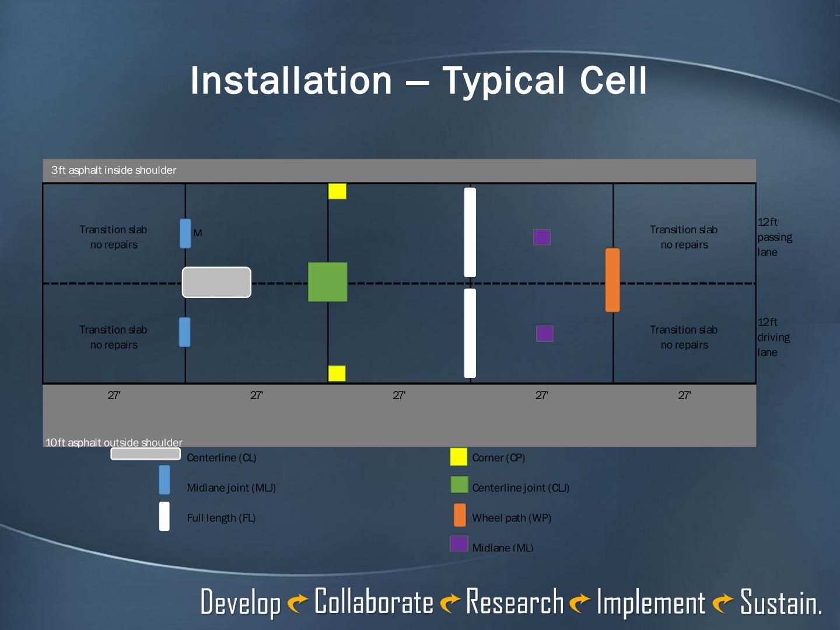Screen dimensions: 840x630
Task: Click the blue Midlane joint (MLJ) legend swatch
Action: [164, 480]
